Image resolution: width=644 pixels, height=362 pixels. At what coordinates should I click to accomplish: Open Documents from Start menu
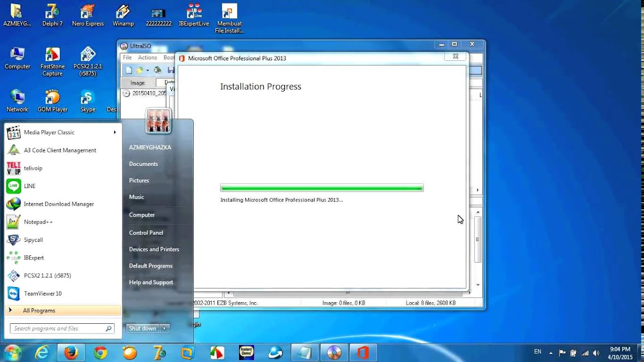pyautogui.click(x=143, y=164)
